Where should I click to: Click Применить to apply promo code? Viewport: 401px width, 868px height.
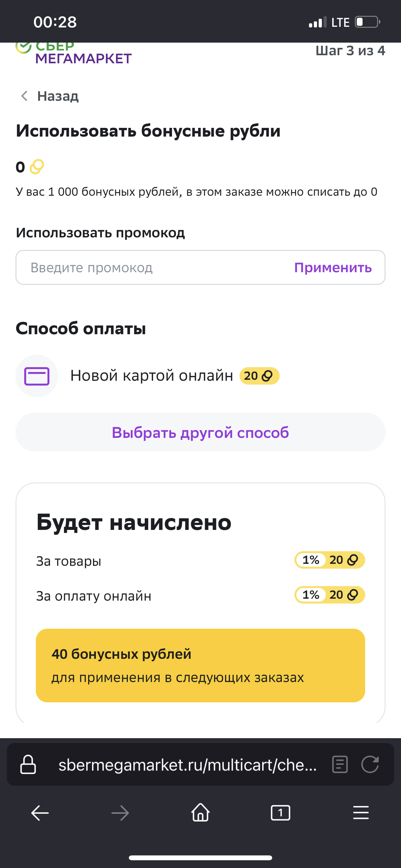tap(333, 268)
